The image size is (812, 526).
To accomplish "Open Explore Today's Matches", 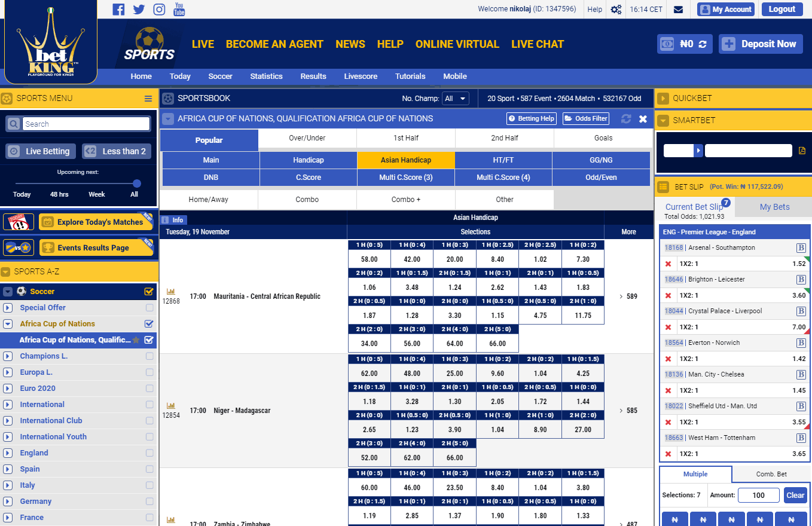I will (96, 222).
